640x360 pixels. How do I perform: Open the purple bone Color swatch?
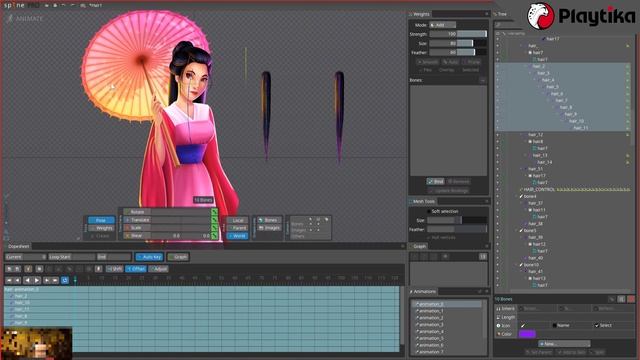click(527, 334)
